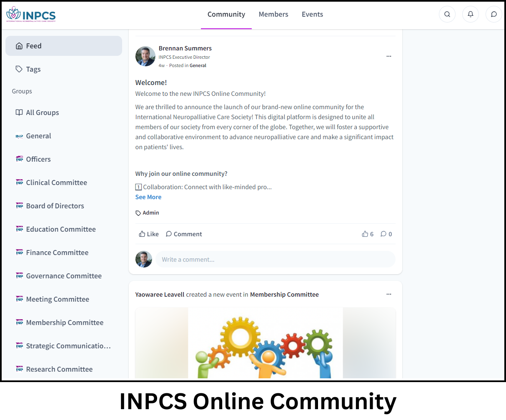
Task: Click the Feed home icon
Action: click(x=19, y=46)
